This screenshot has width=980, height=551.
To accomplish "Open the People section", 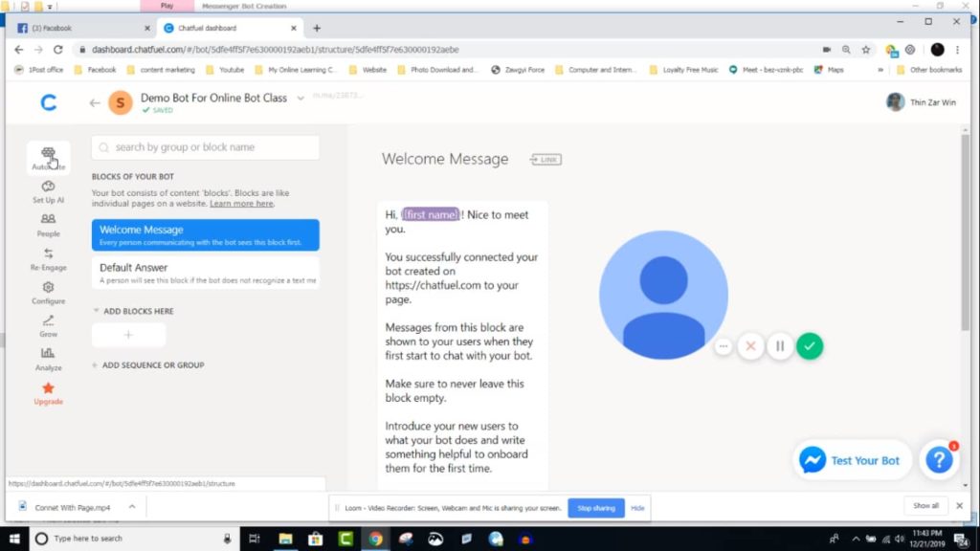I will (x=48, y=225).
